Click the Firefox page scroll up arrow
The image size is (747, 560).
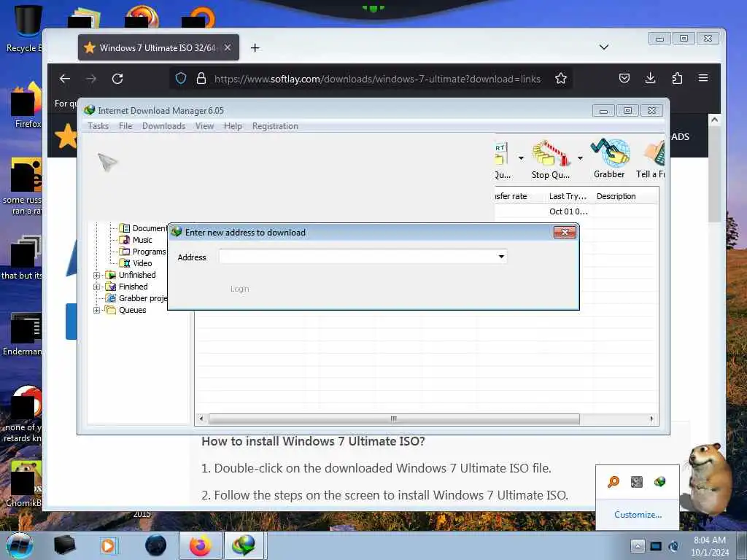point(714,120)
